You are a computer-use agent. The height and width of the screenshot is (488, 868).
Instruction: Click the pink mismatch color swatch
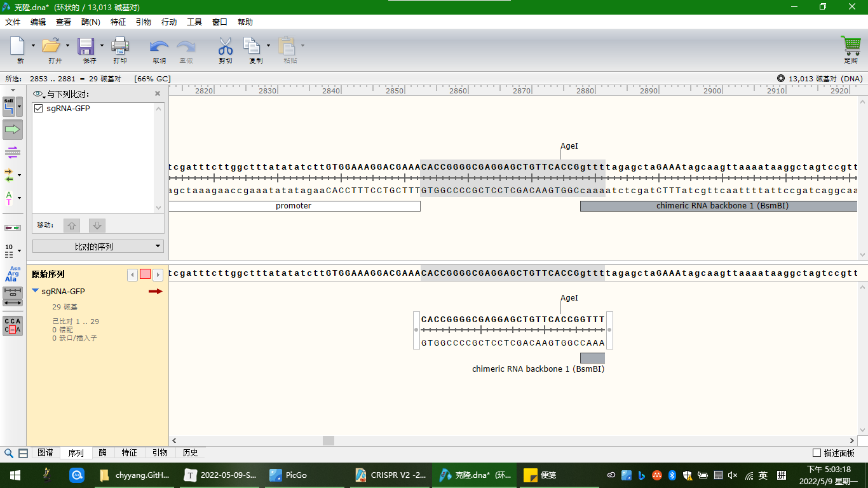click(x=145, y=274)
